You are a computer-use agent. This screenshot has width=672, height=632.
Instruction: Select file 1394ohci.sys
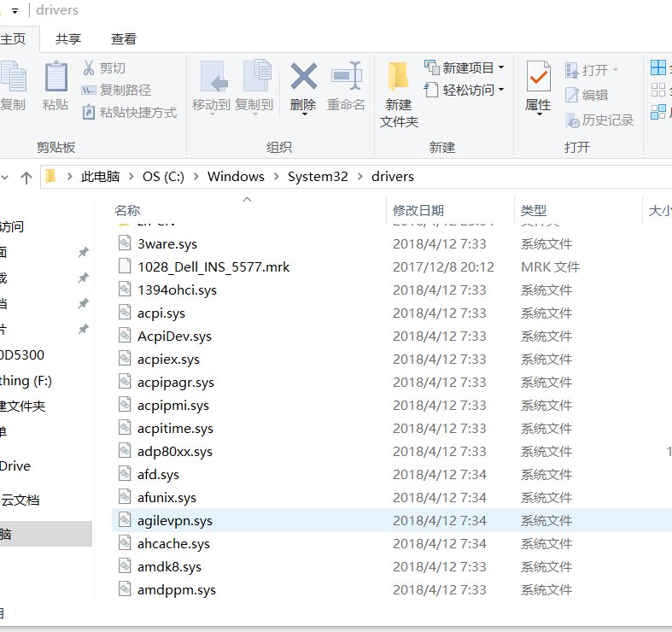[177, 290]
